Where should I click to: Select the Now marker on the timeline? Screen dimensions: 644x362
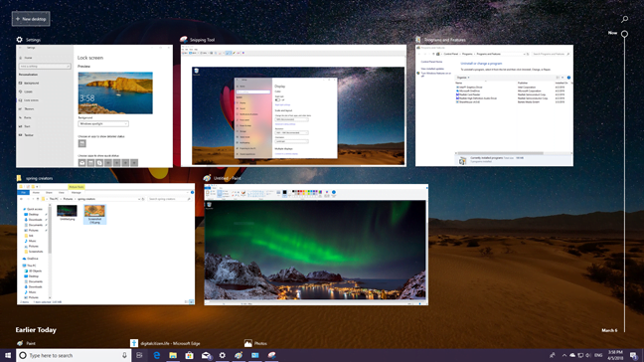point(624,34)
